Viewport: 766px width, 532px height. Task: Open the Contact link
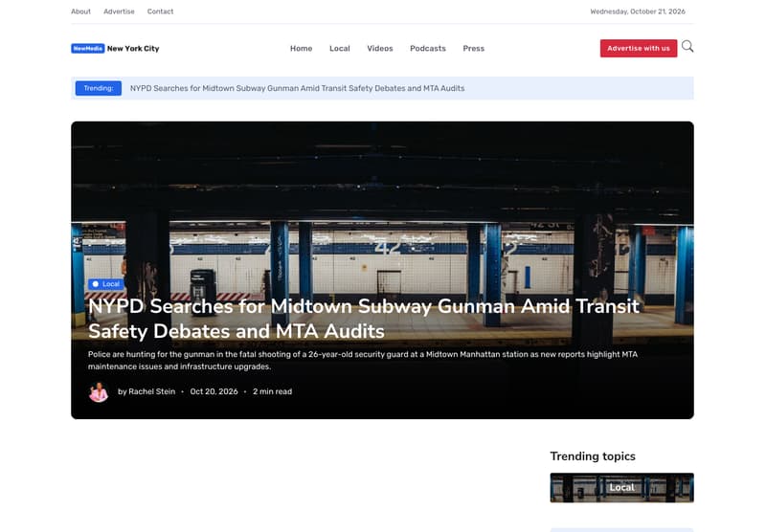160,11
